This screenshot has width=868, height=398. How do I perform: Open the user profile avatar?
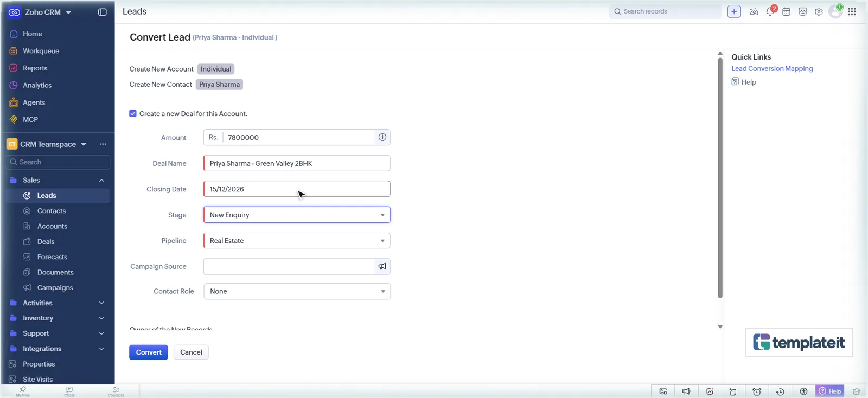[x=835, y=11]
